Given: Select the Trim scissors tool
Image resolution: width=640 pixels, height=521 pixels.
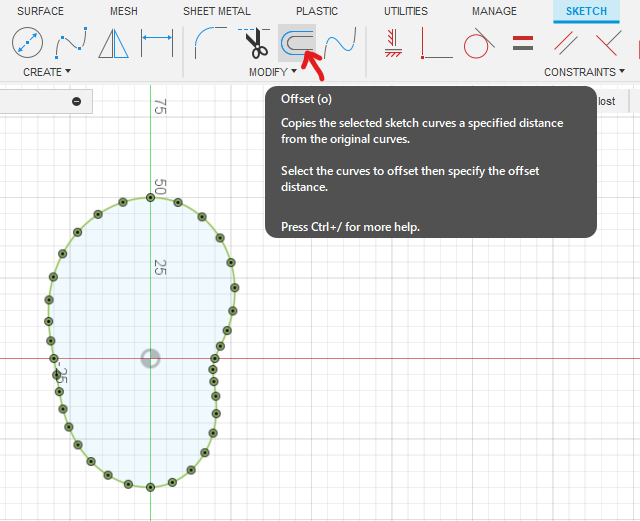Looking at the screenshot, I should pyautogui.click(x=255, y=44).
